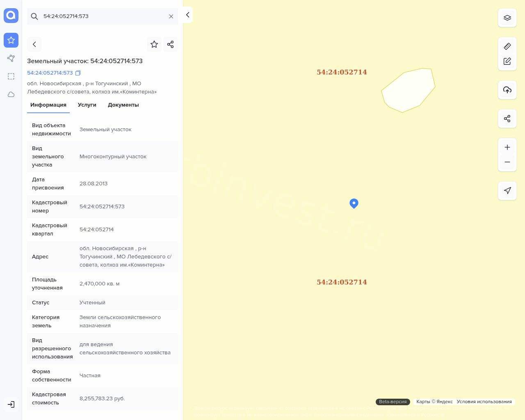Open the cloud icon in sidebar
Image resolution: width=525 pixels, height=420 pixels.
(x=11, y=94)
